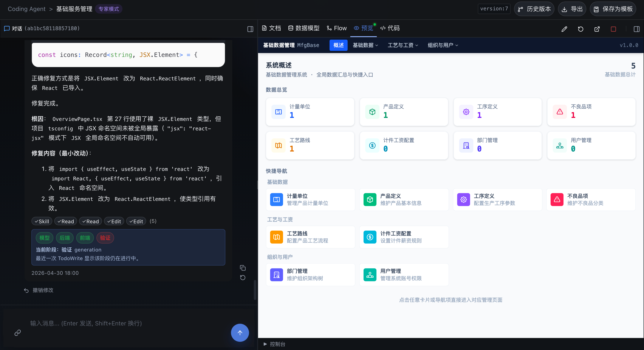The height and width of the screenshot is (350, 644).
Task: Select the 概述 navigation tab
Action: tap(339, 45)
